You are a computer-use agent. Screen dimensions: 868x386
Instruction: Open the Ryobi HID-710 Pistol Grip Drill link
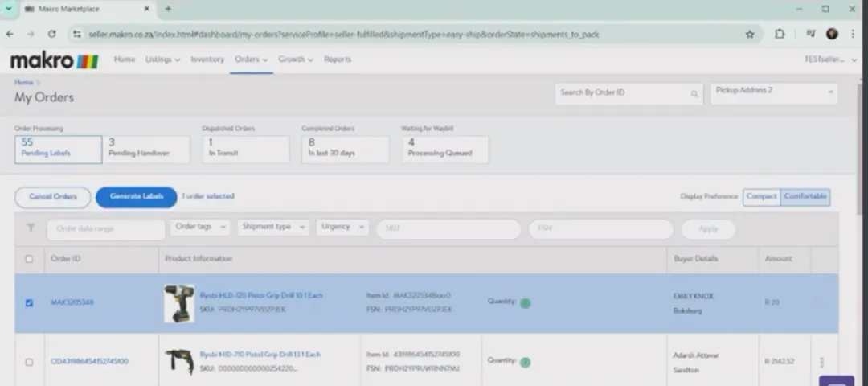tap(260, 355)
